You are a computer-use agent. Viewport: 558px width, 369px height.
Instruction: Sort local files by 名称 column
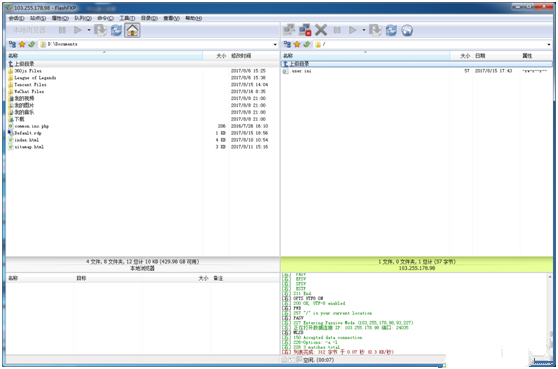tap(105, 56)
